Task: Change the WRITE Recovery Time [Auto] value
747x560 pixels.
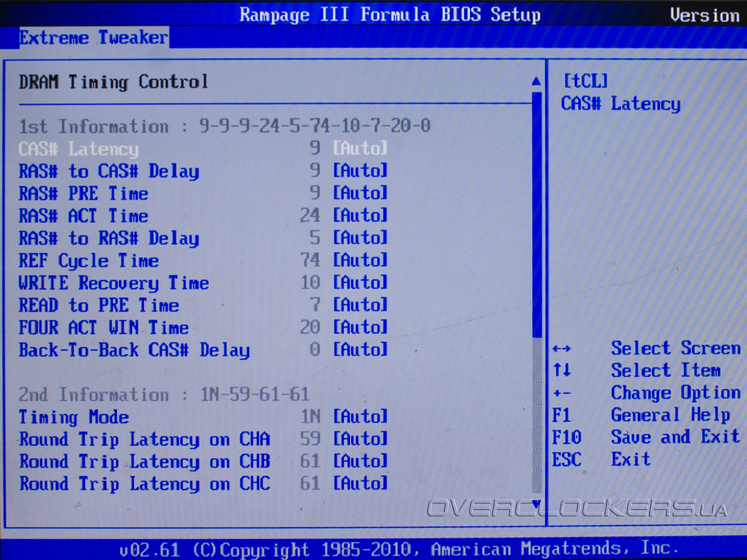Action: pyautogui.click(x=360, y=282)
